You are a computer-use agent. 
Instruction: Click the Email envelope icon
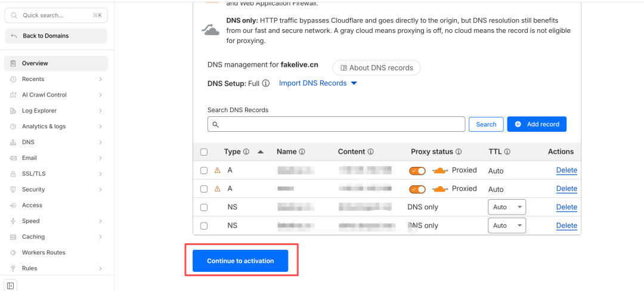[13, 158]
